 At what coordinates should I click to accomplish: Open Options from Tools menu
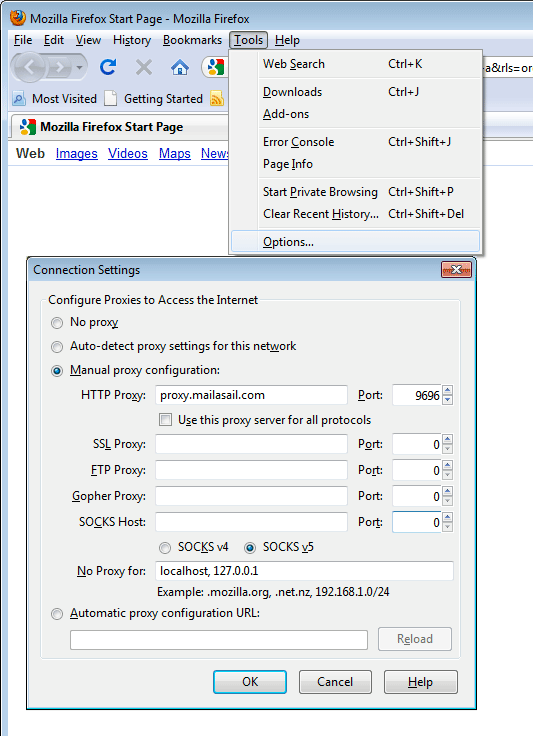[356, 242]
